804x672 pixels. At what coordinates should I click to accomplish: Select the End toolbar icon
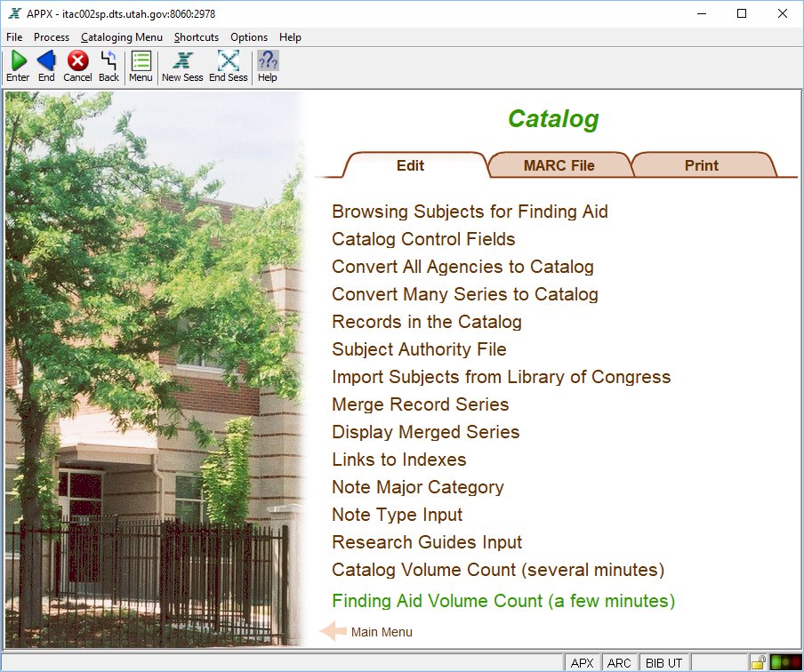45,62
